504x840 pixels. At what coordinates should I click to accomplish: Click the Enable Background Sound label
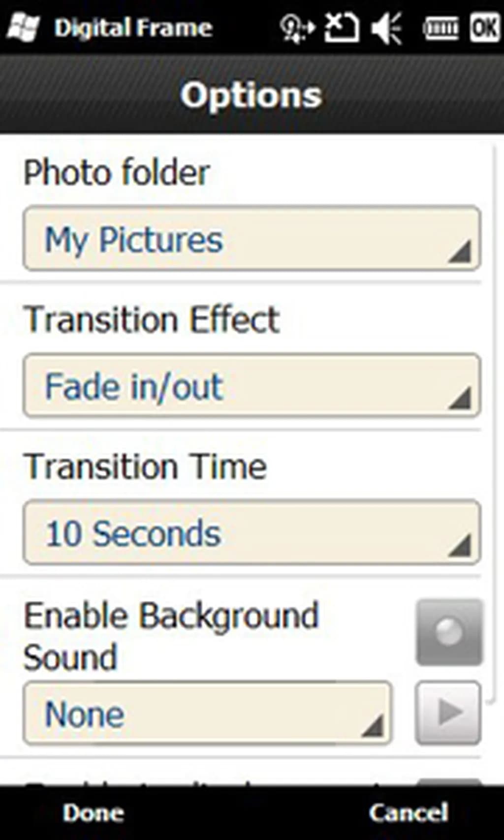coord(171,636)
